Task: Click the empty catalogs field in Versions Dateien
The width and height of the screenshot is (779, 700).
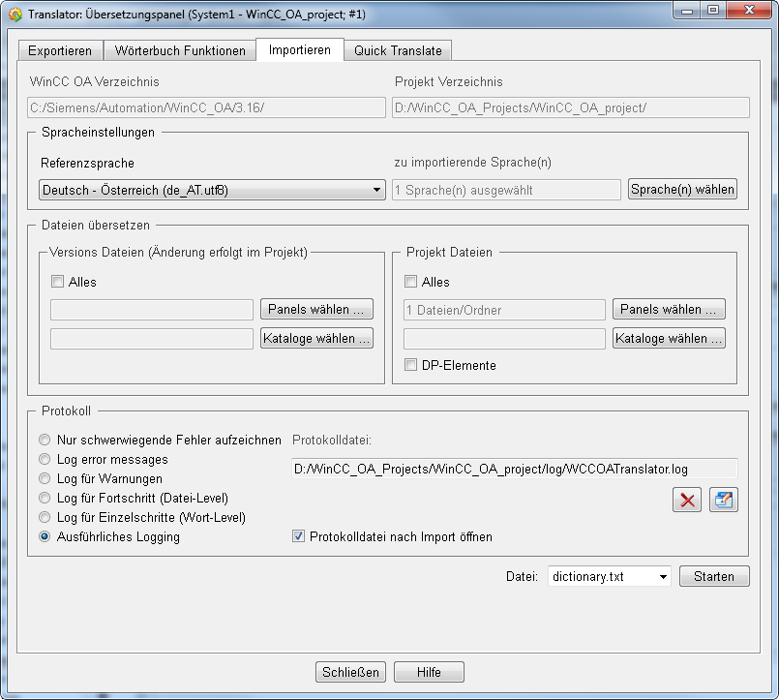Action: coord(152,339)
